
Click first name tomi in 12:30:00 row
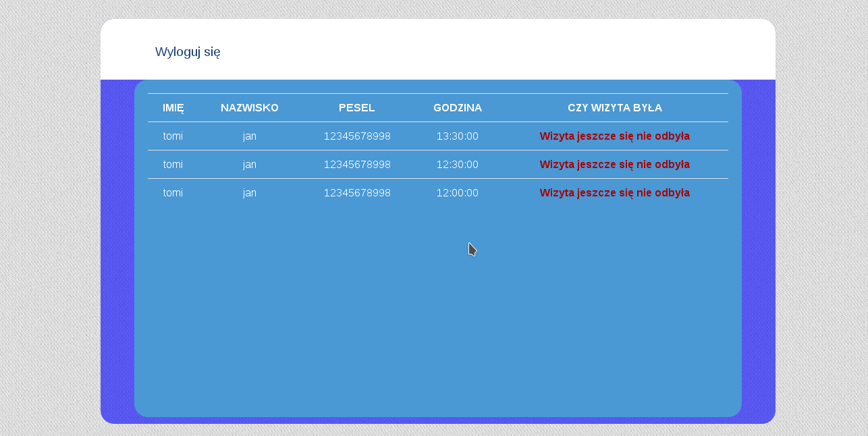[x=173, y=165]
